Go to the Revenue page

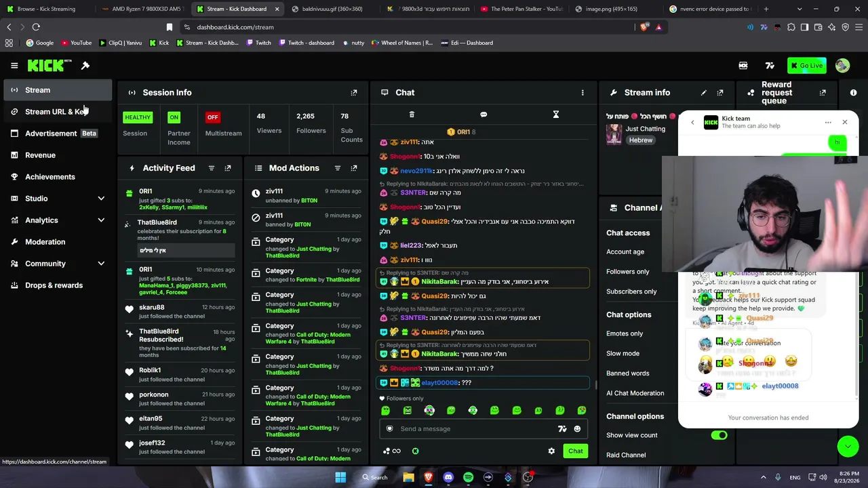tap(58, 155)
